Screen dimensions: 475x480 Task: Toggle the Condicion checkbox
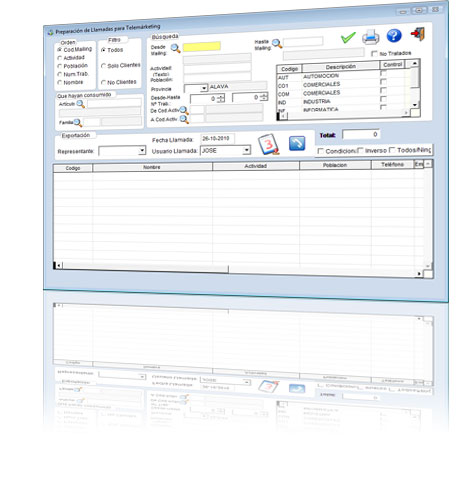click(x=320, y=151)
